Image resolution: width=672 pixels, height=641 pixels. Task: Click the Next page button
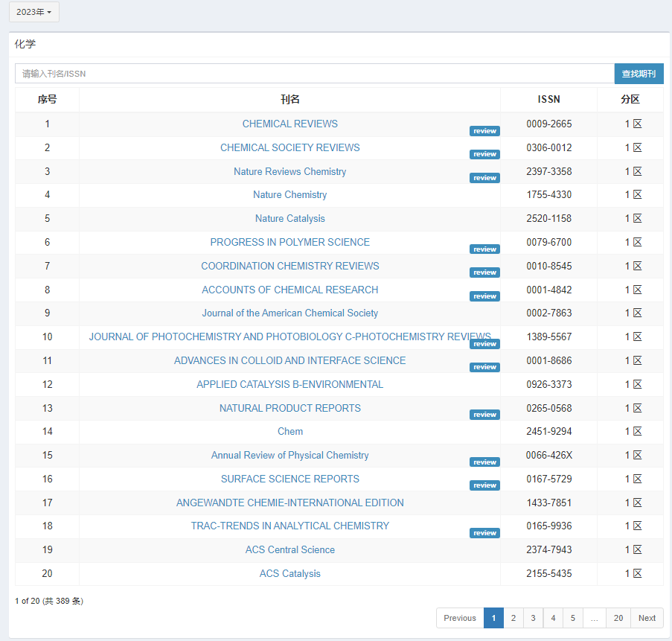click(x=647, y=618)
